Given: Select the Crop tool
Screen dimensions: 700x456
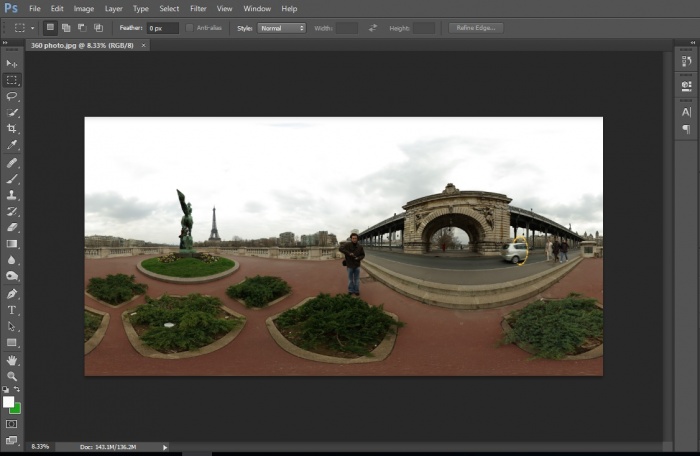Looking at the screenshot, I should (x=12, y=129).
